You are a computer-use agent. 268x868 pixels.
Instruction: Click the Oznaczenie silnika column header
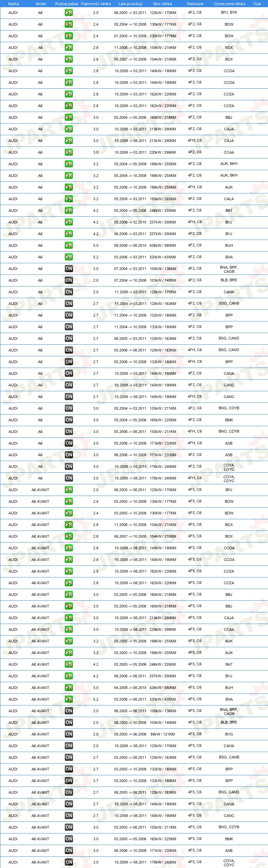pyautogui.click(x=229, y=4)
